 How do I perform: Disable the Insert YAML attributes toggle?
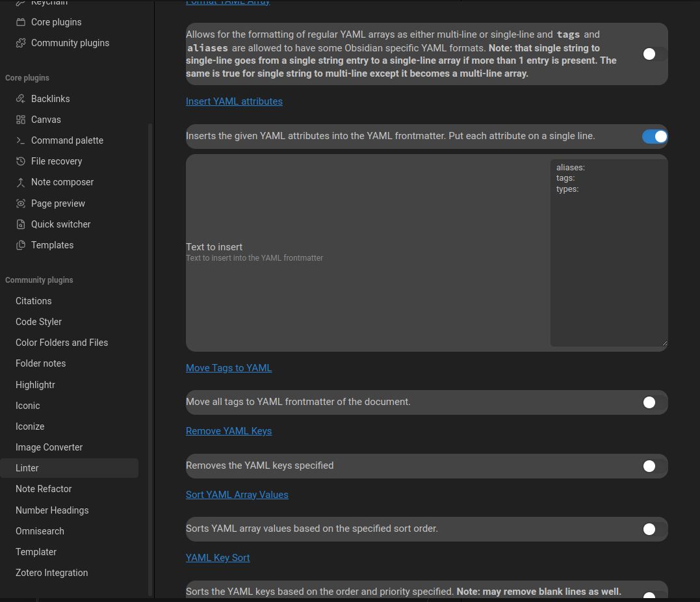(x=655, y=137)
